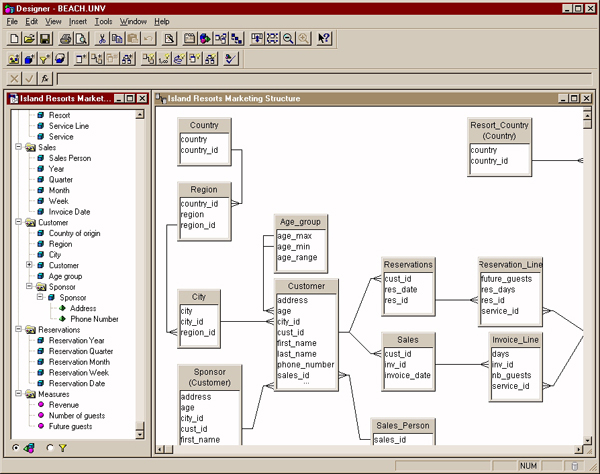Click the Customer table header
600x474 pixels.
307,286
